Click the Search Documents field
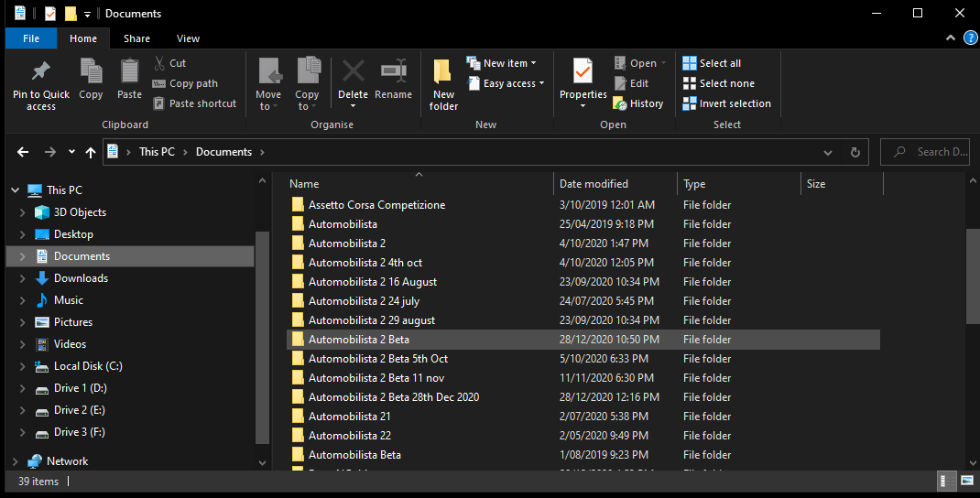The image size is (980, 498). pos(925,152)
